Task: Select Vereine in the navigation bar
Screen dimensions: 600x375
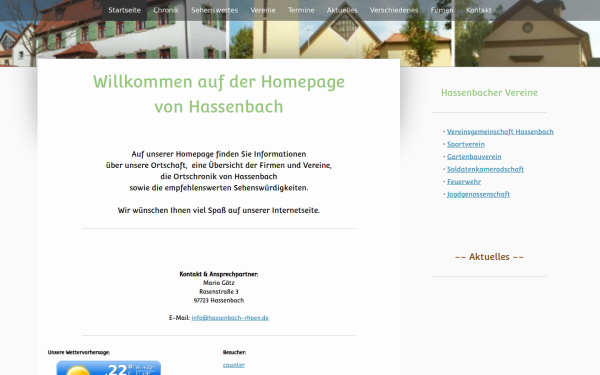Action: 263,10
